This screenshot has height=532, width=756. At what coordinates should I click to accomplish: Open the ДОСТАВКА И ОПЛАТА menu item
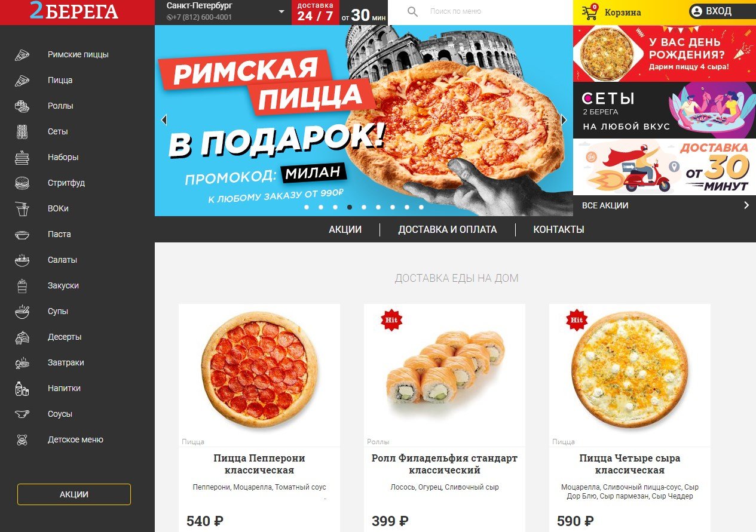[x=448, y=229]
